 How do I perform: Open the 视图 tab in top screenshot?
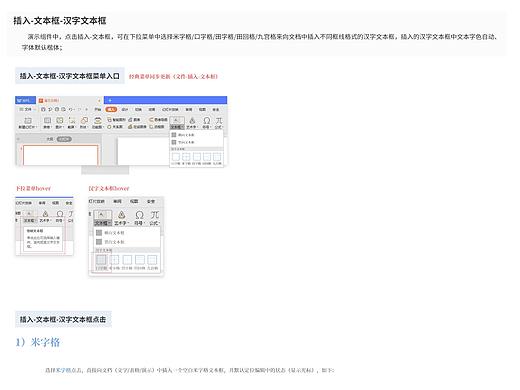click(202, 109)
